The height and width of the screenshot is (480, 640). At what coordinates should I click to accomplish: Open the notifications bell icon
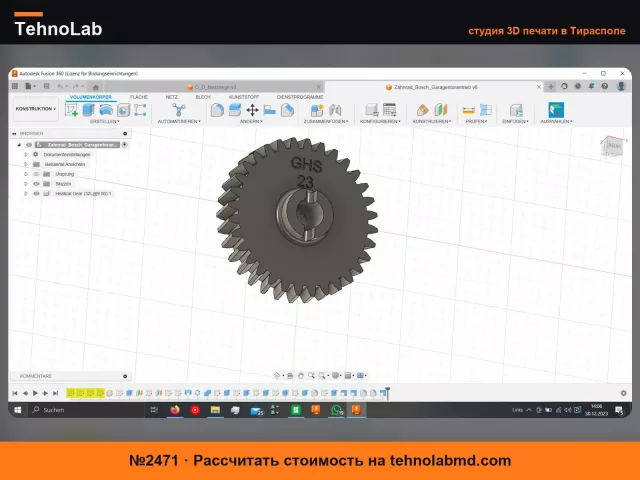coord(591,86)
